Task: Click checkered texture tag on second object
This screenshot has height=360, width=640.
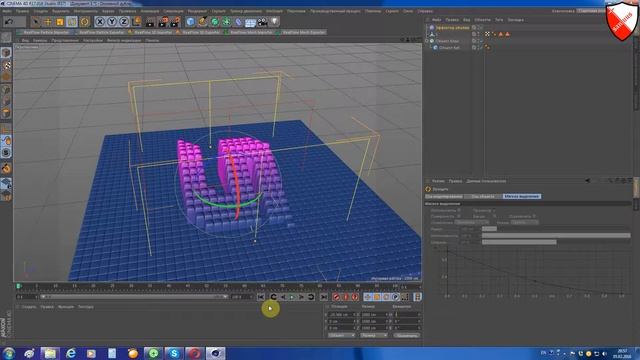Action: (487, 34)
